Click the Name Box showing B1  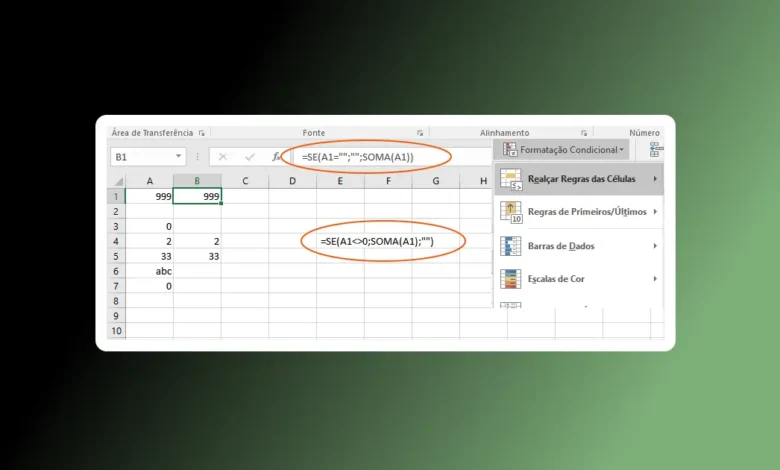(x=148, y=157)
